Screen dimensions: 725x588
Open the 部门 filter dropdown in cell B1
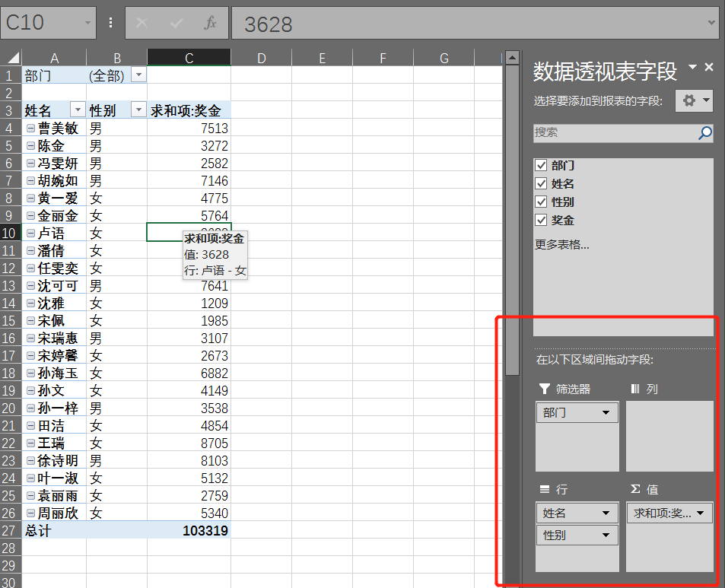click(x=138, y=75)
